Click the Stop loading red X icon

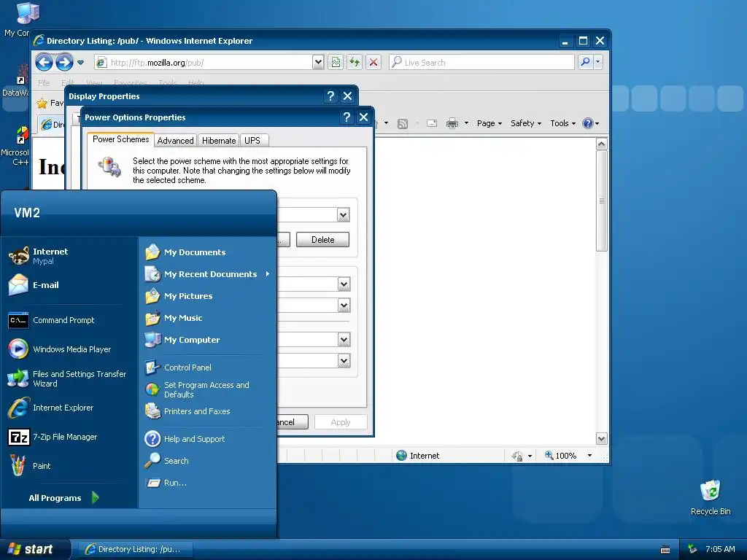point(373,62)
